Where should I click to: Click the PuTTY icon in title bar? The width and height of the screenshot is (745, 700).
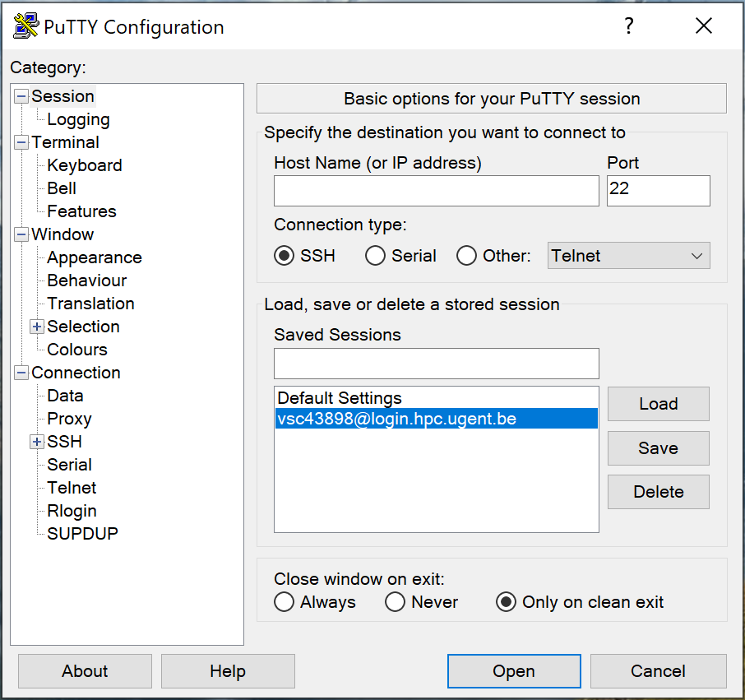26,26
